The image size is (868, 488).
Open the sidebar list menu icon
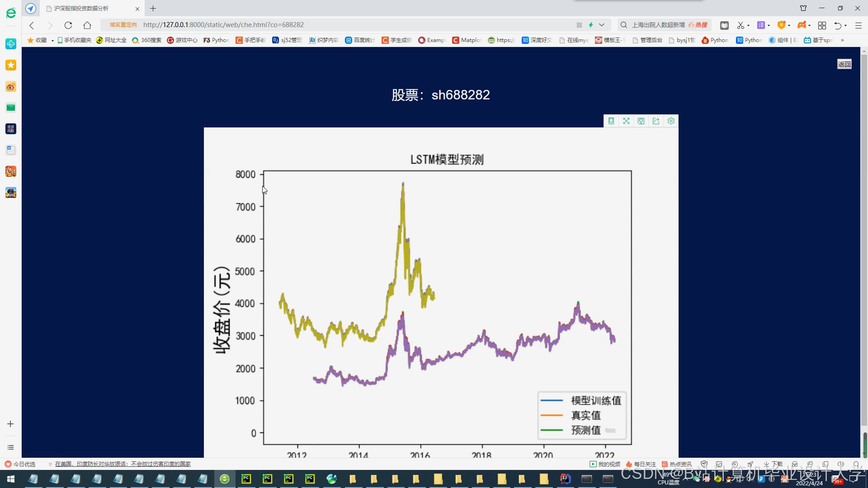pos(10,447)
